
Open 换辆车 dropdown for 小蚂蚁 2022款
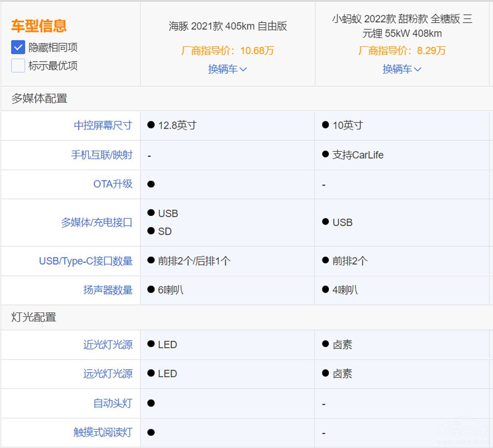(402, 69)
